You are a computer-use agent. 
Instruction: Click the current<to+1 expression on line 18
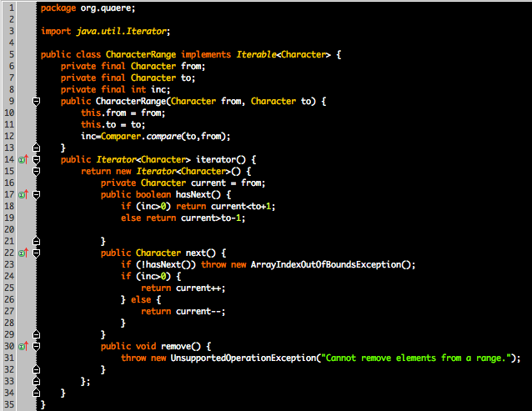coord(243,206)
